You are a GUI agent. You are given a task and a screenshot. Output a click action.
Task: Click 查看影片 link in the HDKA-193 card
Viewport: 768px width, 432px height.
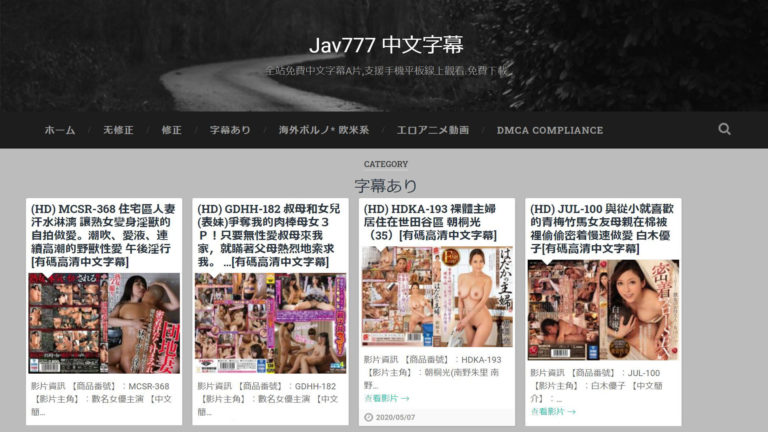(x=385, y=398)
